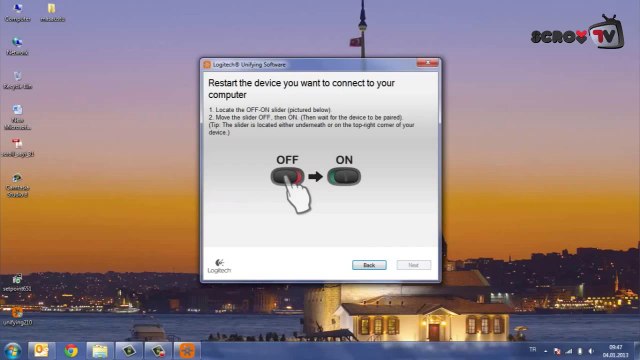Open the Windows Start menu
Viewport: 640px width, 360px height.
tap(12, 351)
